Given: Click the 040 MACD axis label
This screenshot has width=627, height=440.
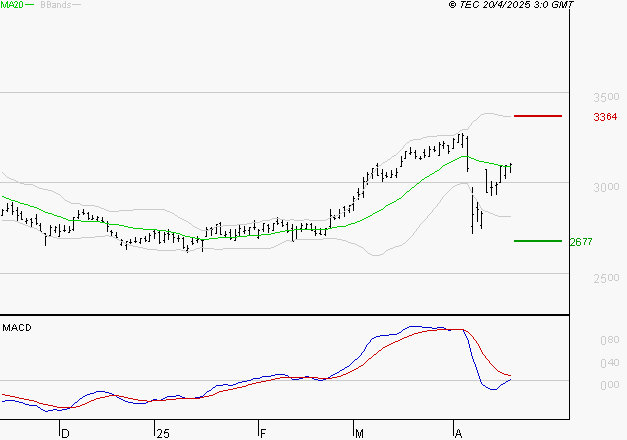Looking at the screenshot, I should [610, 363].
